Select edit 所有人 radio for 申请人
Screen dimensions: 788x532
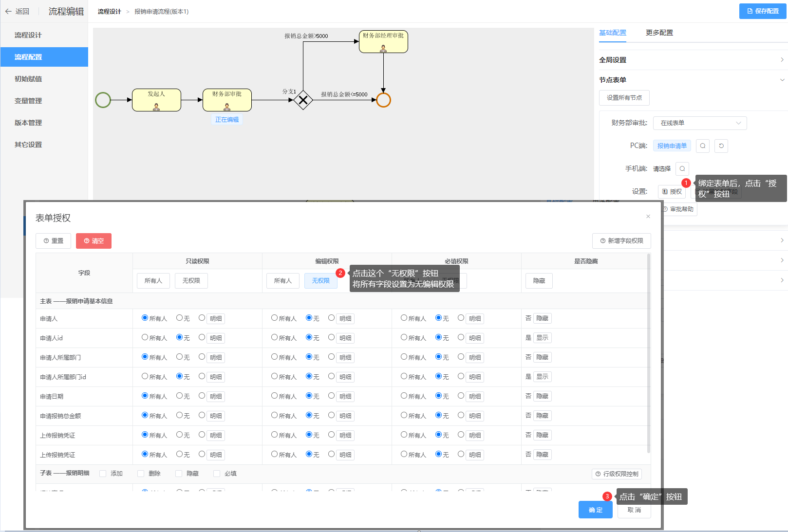tap(275, 318)
